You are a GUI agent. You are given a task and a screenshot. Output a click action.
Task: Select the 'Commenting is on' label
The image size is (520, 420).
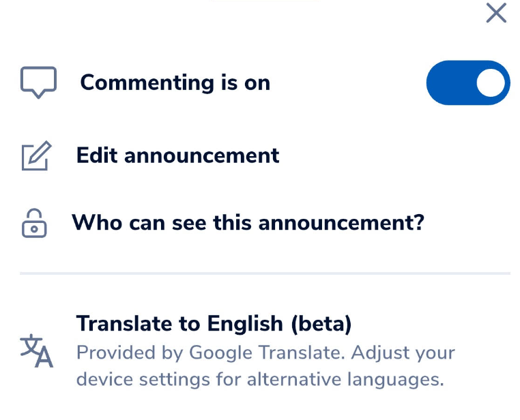(175, 82)
